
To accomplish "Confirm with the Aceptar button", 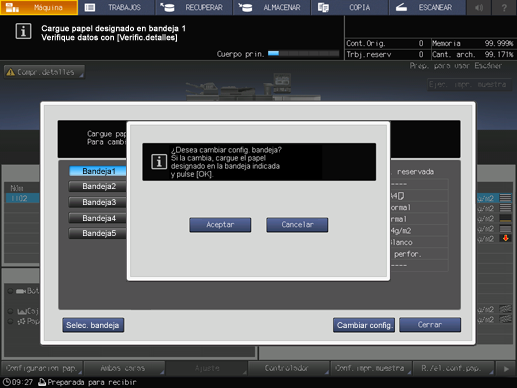I will click(220, 225).
